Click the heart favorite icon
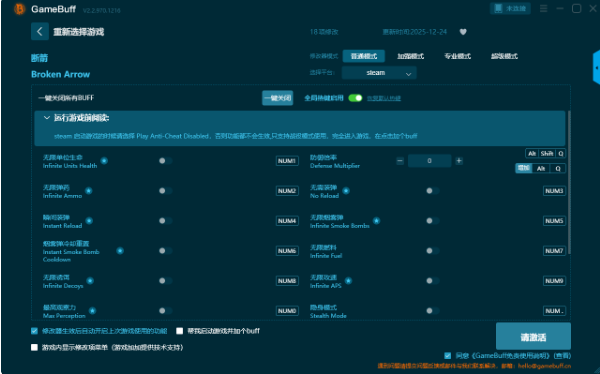600x374 pixels. [x=463, y=32]
